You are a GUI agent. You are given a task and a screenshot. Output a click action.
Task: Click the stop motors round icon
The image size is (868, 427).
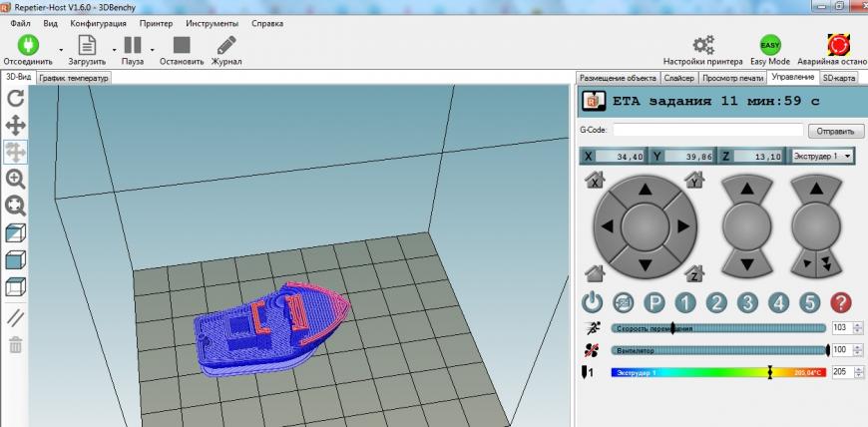pyautogui.click(x=624, y=302)
